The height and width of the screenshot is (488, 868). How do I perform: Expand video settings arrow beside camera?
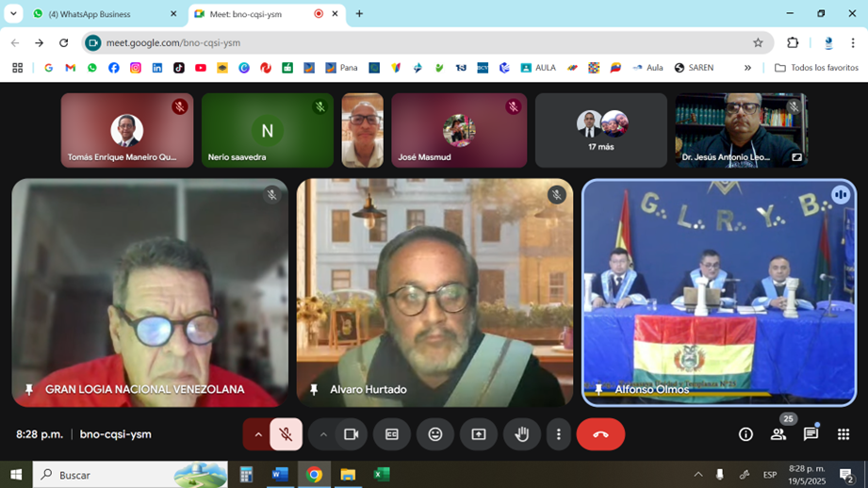323,434
